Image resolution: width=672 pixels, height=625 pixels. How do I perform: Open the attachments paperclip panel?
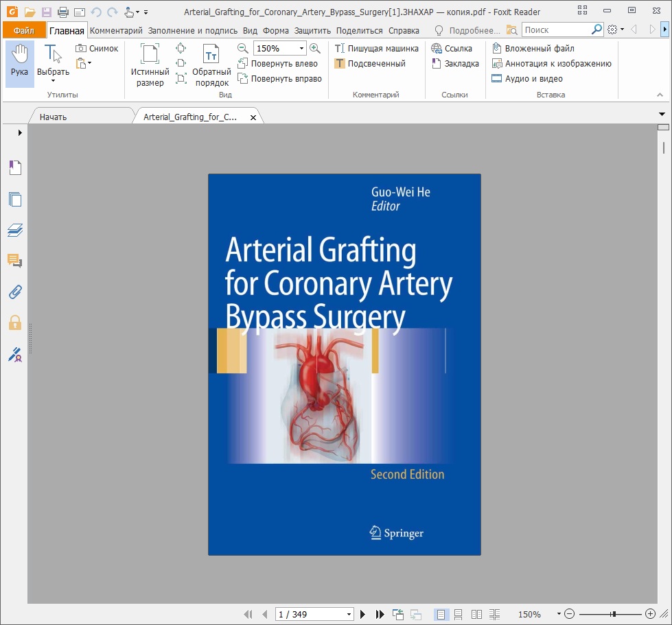pos(15,292)
